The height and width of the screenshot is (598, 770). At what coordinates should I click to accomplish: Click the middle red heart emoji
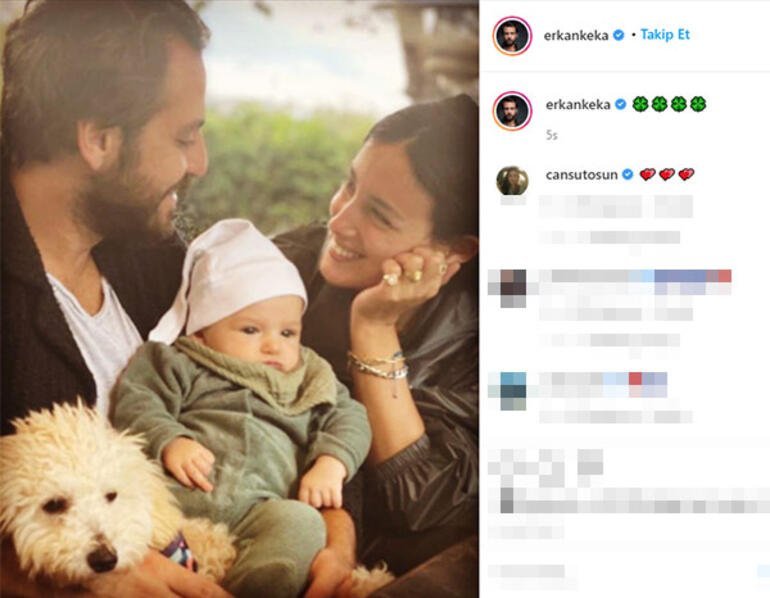coord(666,174)
